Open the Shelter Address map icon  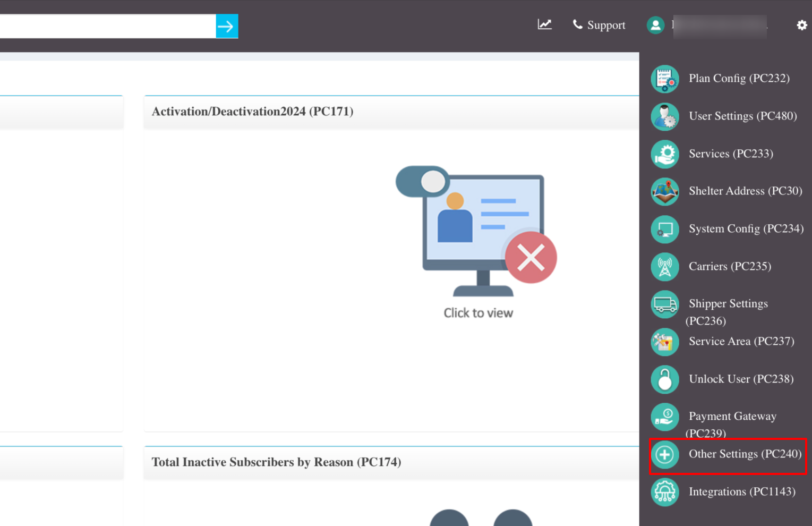[665, 191]
